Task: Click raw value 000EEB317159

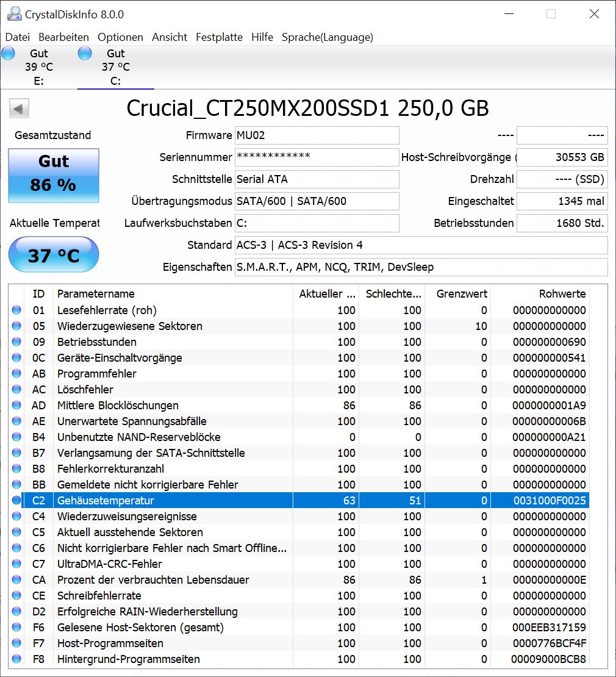Action: [549, 628]
